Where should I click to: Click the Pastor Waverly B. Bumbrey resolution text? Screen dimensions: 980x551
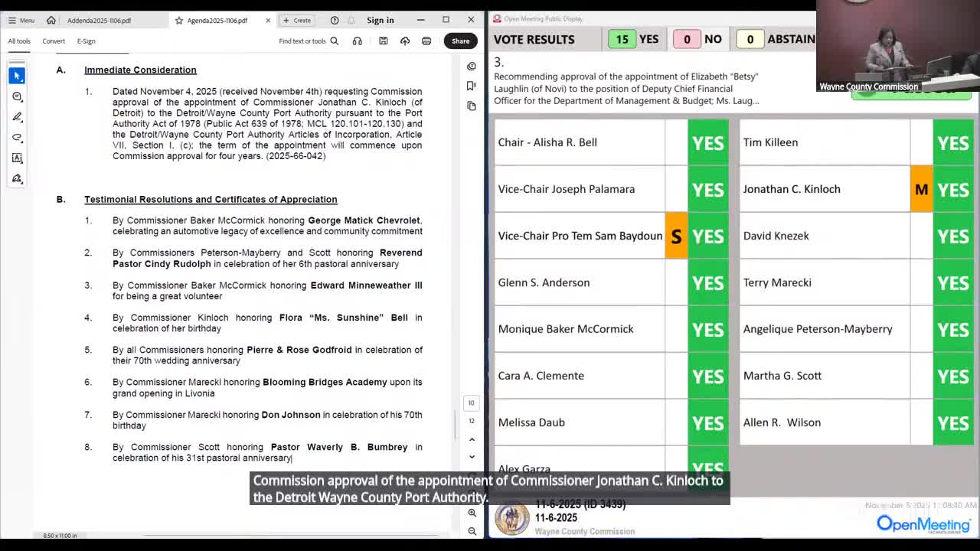(267, 452)
